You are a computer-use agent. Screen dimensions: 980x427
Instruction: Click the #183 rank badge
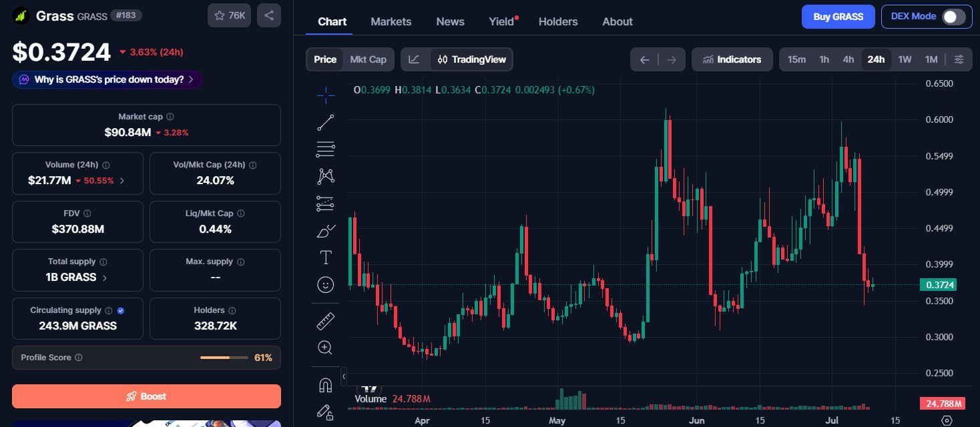click(126, 15)
